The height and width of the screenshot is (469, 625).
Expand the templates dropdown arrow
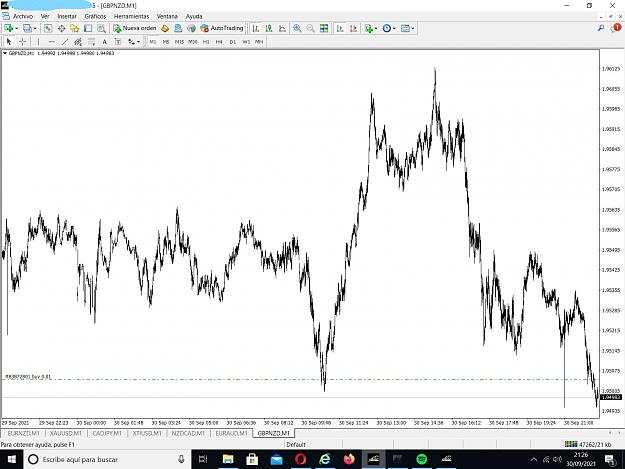pyautogui.click(x=413, y=28)
